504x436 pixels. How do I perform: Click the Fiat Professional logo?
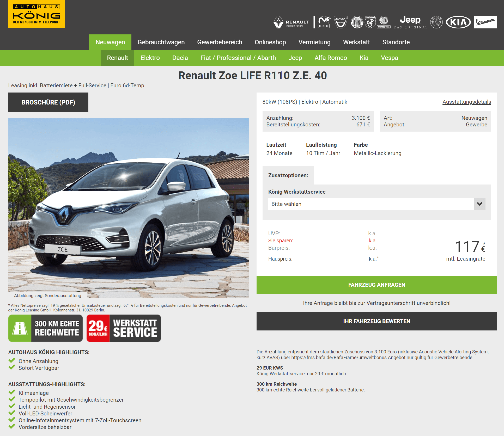point(384,22)
